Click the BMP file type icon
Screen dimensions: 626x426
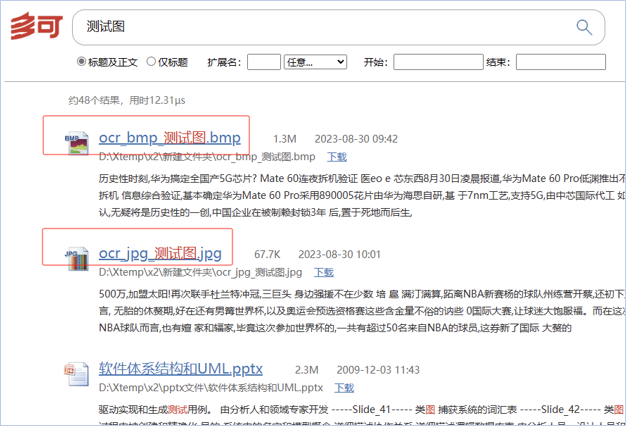(x=77, y=143)
